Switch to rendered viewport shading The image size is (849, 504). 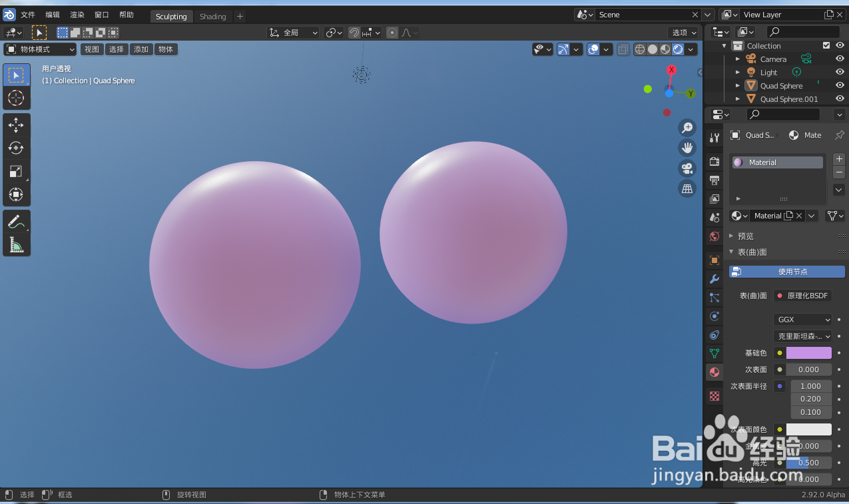678,49
